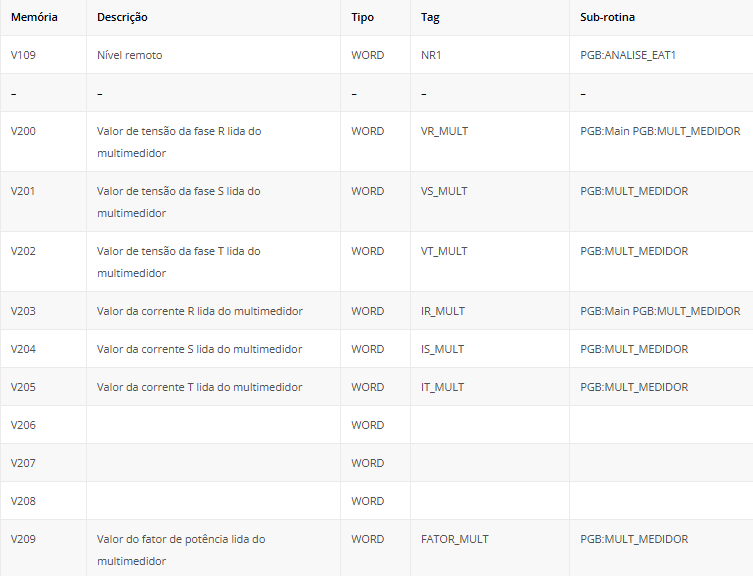This screenshot has width=753, height=576.
Task: Click the IT_MULT tag cell
Action: (x=442, y=387)
